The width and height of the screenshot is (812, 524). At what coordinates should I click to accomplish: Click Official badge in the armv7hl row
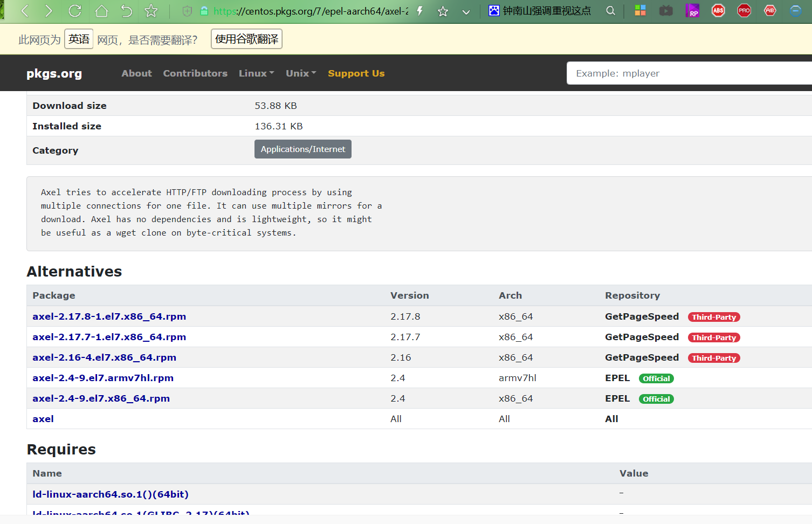click(x=656, y=378)
